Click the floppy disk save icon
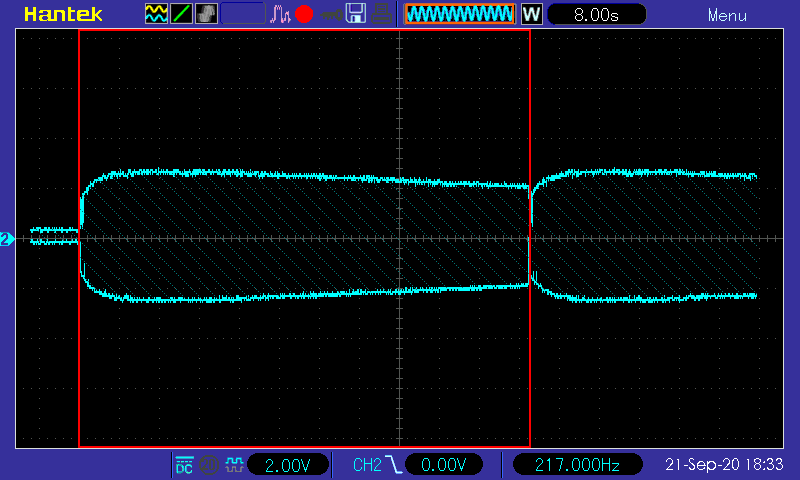 pos(356,14)
